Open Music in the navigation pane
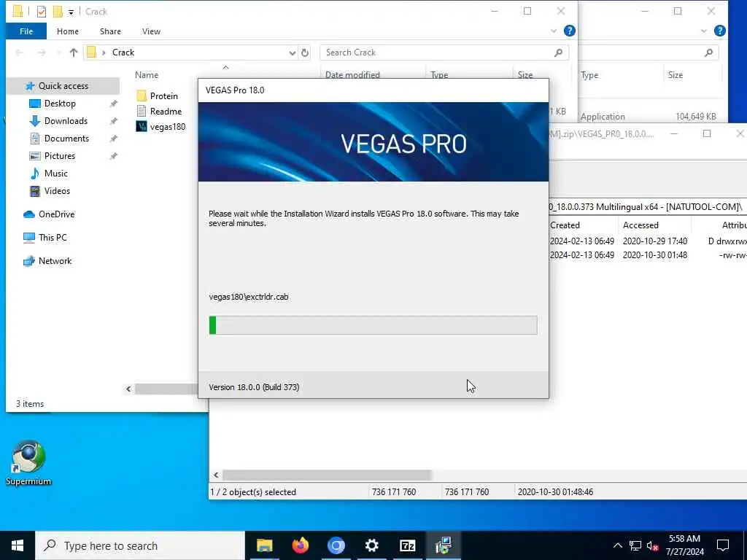Screen dimensions: 747x560 click(55, 174)
